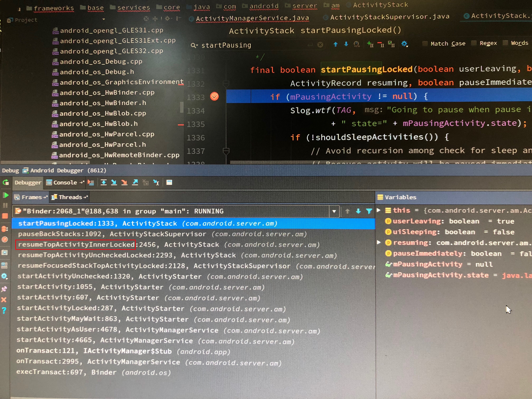Click the Force Step Into icon

tap(124, 182)
